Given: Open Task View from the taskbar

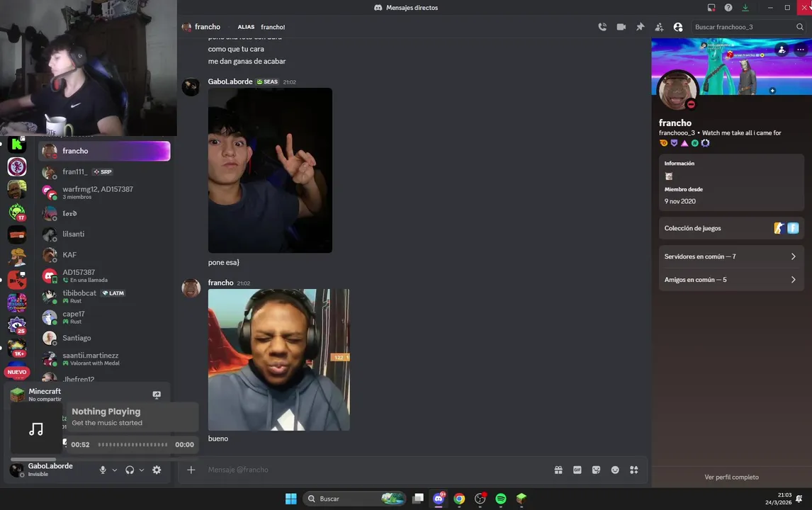Looking at the screenshot, I should click(418, 499).
